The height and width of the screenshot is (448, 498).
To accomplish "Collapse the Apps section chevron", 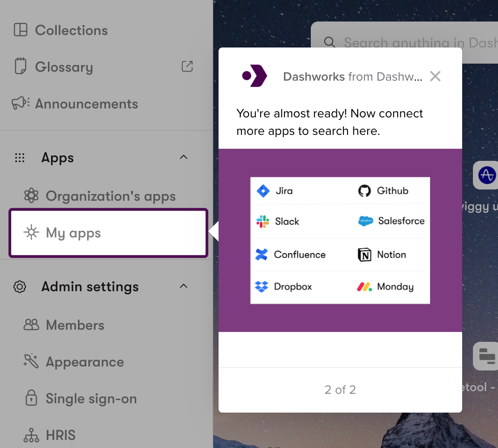I will pyautogui.click(x=184, y=157).
